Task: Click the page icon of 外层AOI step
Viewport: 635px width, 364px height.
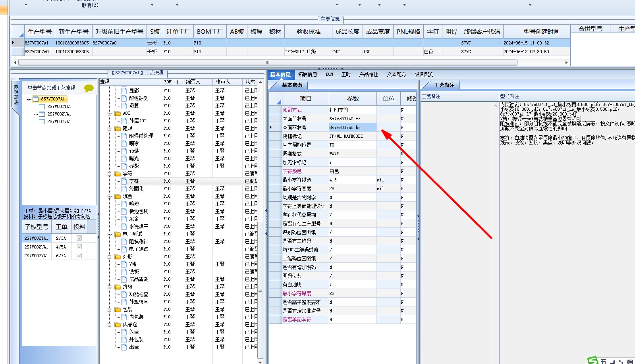Action: click(124, 121)
